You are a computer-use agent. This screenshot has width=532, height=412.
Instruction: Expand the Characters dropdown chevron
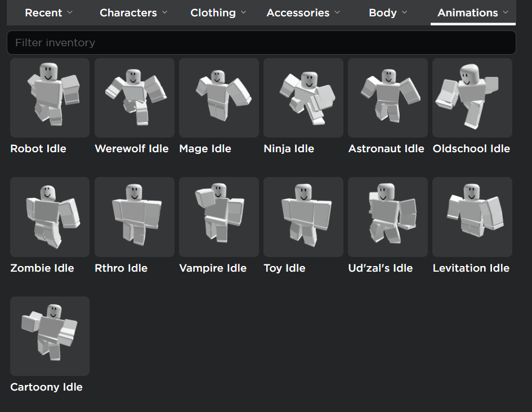[x=165, y=12]
